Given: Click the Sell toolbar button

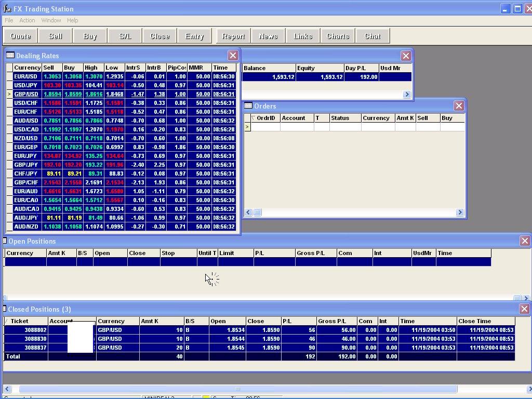Looking at the screenshot, I should tap(55, 36).
